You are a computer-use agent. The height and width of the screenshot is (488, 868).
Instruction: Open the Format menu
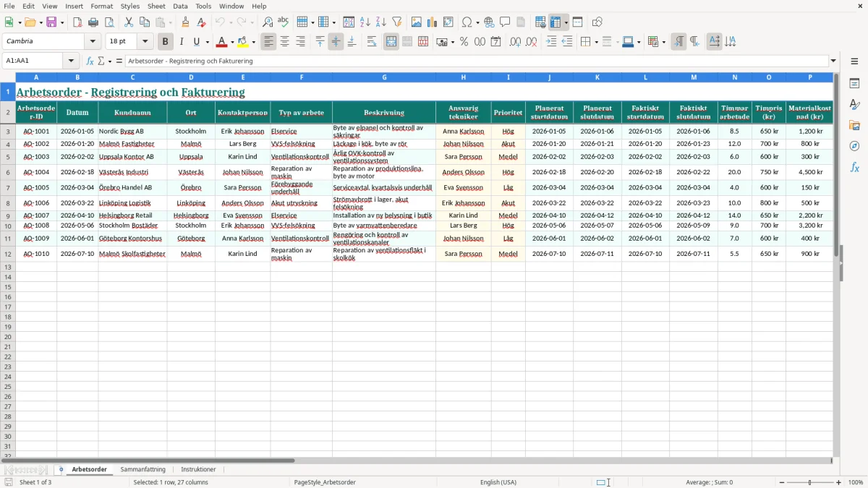pos(102,6)
